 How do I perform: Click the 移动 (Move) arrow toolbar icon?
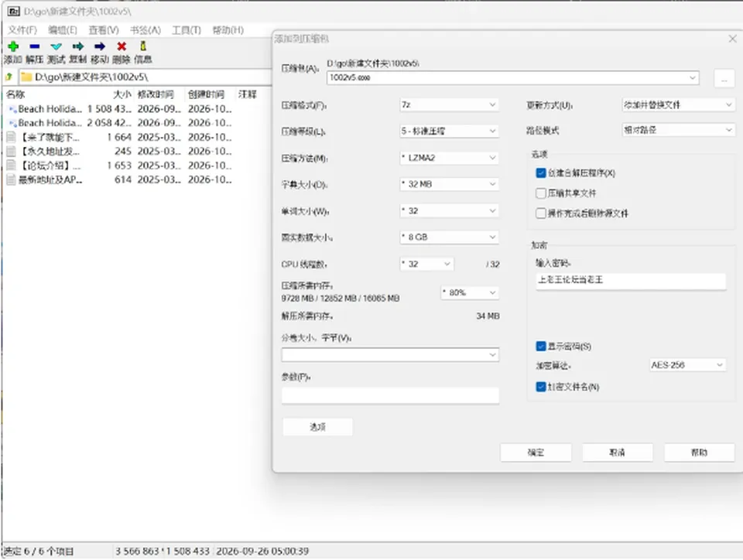(x=100, y=46)
